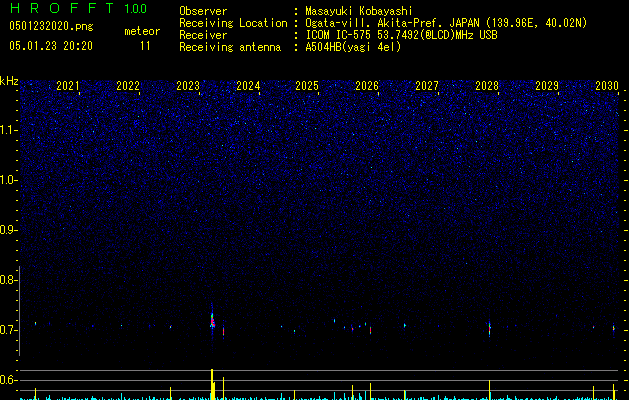Select the file name 0501232020.png
The height and width of the screenshot is (400, 629).
coord(51,27)
